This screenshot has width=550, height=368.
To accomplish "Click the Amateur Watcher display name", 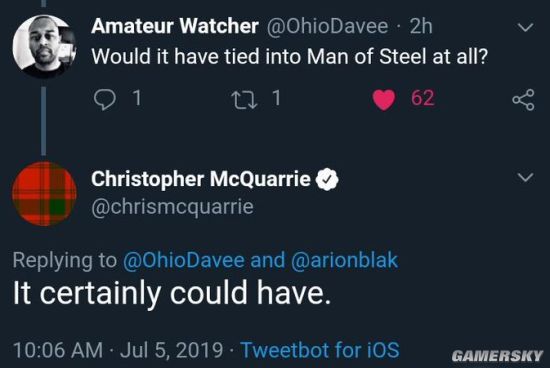I will 175,26.
